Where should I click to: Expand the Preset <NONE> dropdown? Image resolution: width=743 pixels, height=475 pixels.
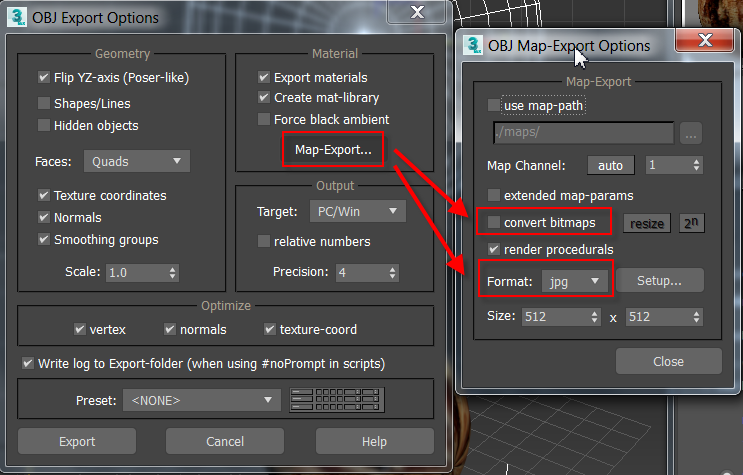click(202, 400)
